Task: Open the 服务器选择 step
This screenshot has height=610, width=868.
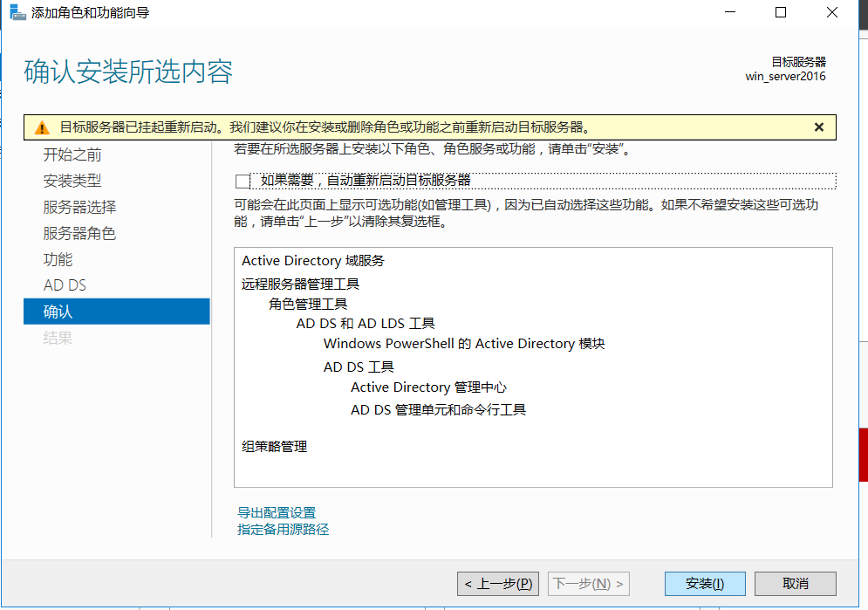Action: (79, 207)
